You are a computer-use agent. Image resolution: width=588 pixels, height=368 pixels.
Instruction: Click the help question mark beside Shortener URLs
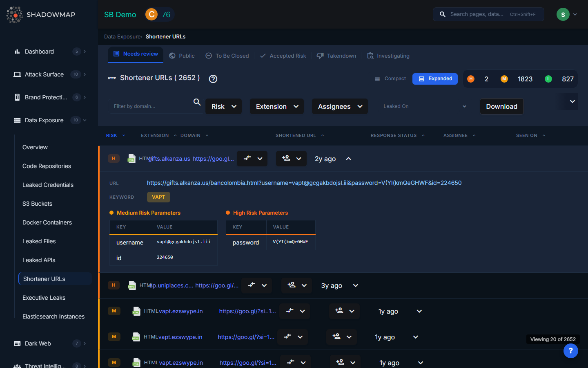[x=213, y=79]
